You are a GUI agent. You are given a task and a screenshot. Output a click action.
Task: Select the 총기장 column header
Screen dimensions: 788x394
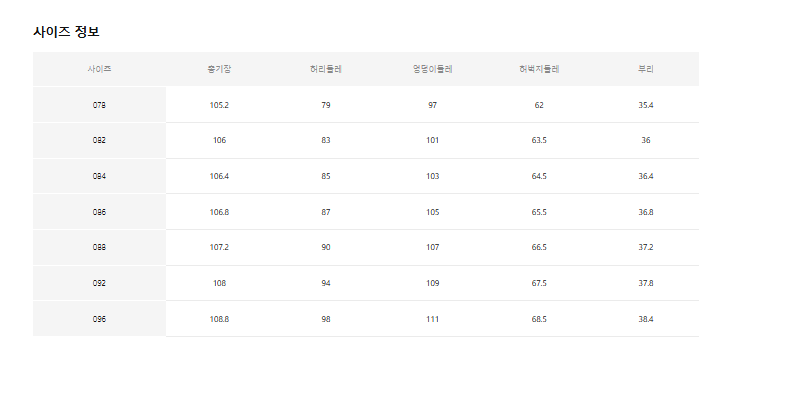(219, 69)
